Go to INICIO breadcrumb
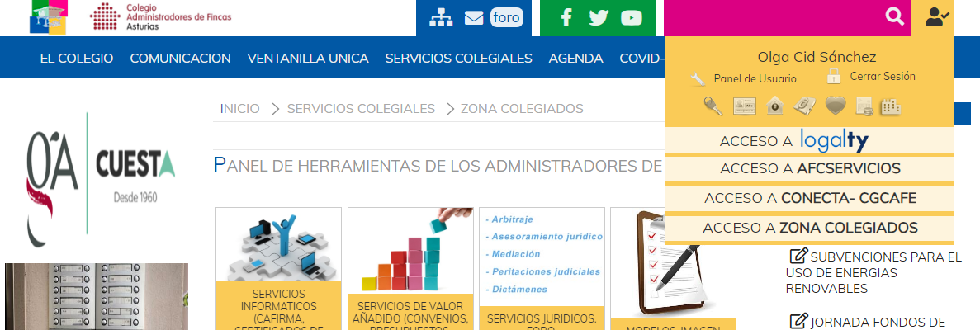Screen dimensions: 980x330 point(240,109)
